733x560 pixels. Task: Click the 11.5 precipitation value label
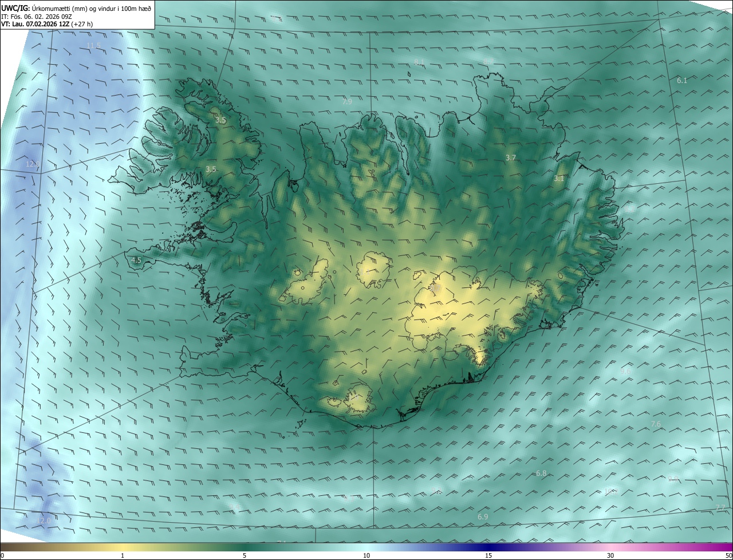click(x=93, y=45)
